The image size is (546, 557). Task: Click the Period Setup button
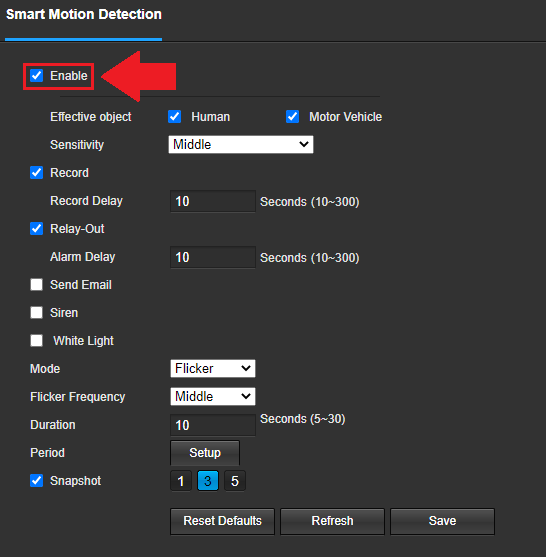205,453
